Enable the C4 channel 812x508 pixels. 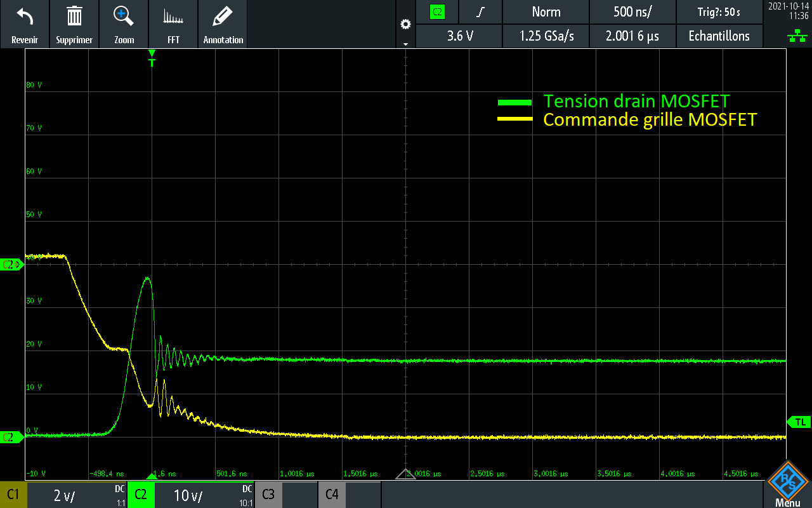coord(332,495)
